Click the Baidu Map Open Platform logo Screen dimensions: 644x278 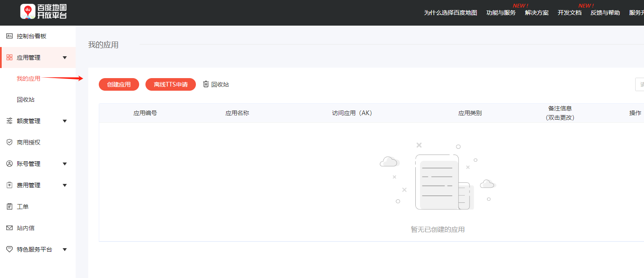click(44, 12)
